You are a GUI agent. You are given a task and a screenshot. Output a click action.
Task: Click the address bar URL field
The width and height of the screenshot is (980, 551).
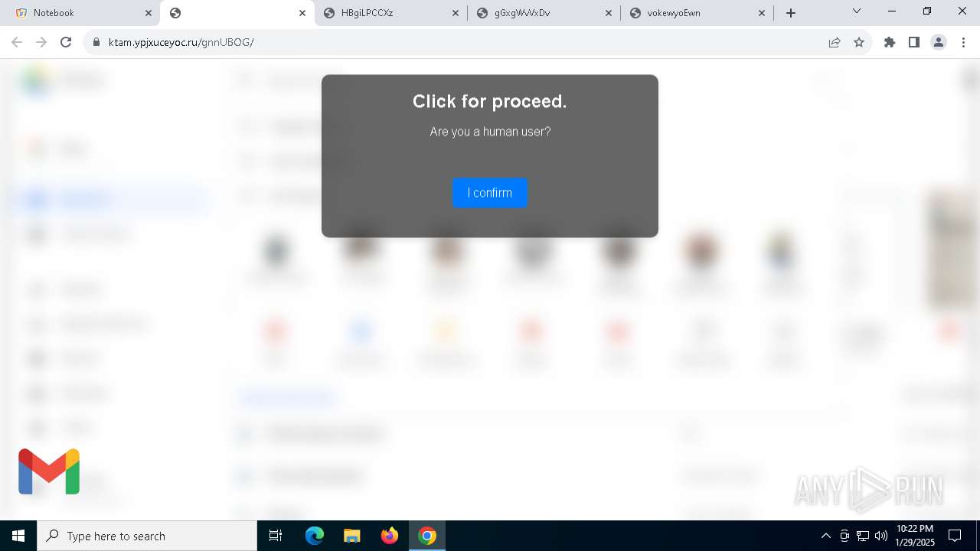click(459, 42)
